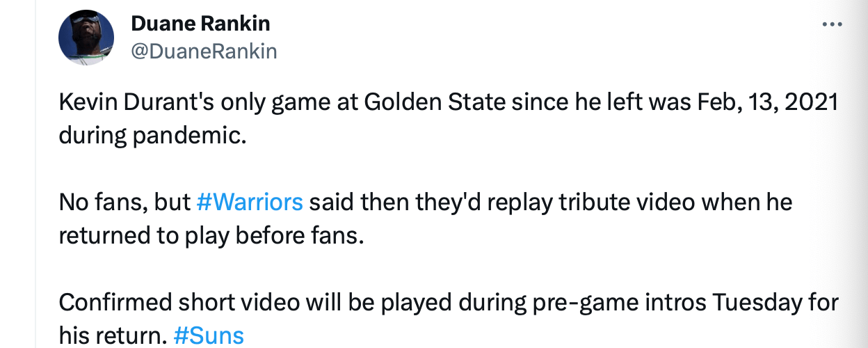
Task: Open the Duane Rankin display name link
Action: (x=200, y=24)
